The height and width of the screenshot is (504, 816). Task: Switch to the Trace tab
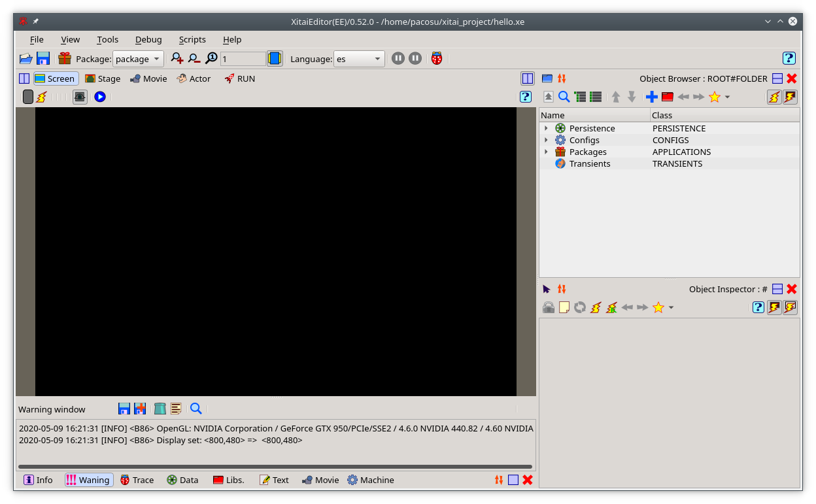137,480
